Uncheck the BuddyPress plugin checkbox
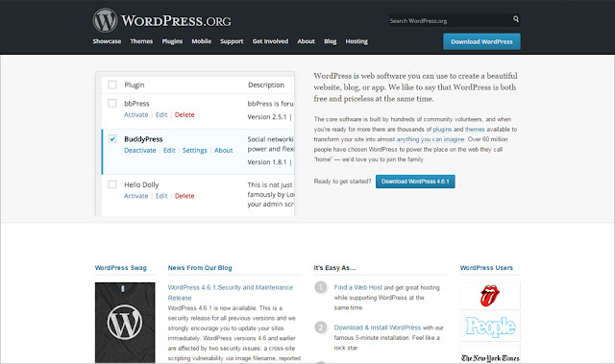The image size is (615, 364). coord(112,138)
